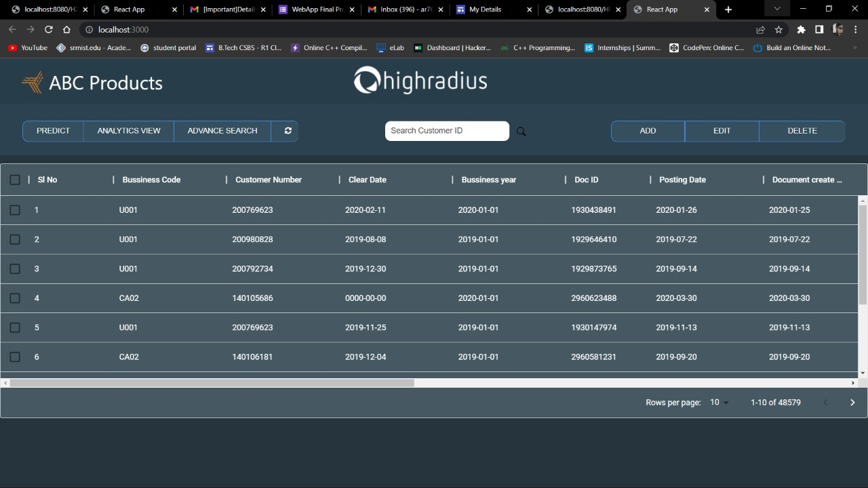Click the Chrome extensions puzzle icon
Screen dimensions: 868x488
click(801, 29)
